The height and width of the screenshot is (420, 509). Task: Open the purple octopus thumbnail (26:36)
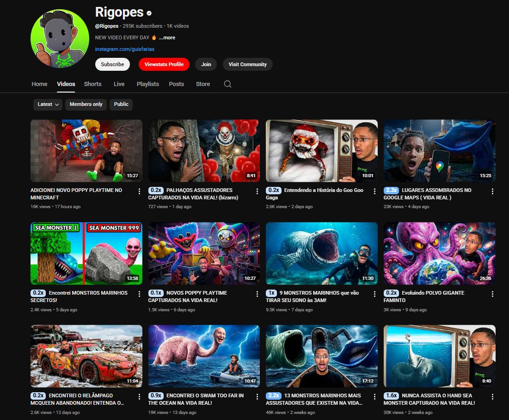(440, 253)
